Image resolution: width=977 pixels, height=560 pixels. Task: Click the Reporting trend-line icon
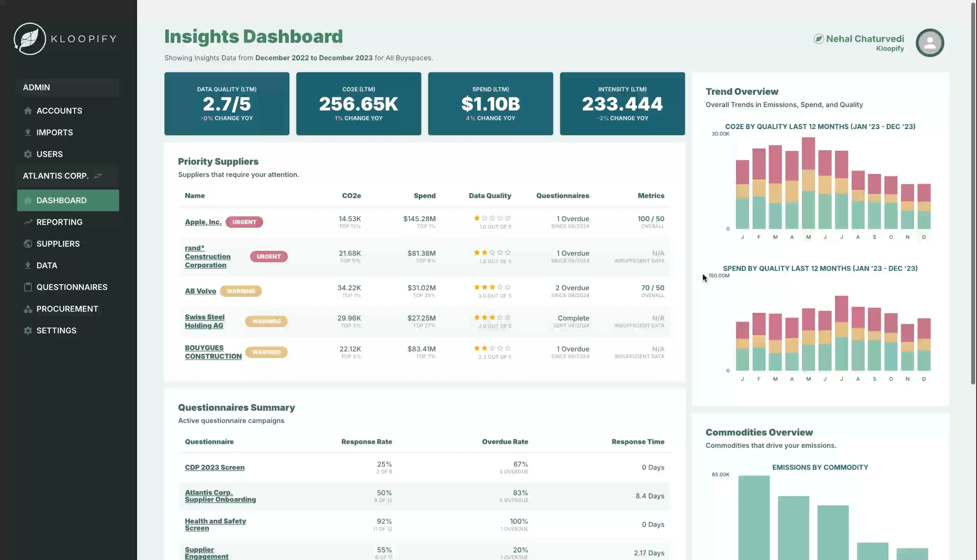click(x=28, y=222)
